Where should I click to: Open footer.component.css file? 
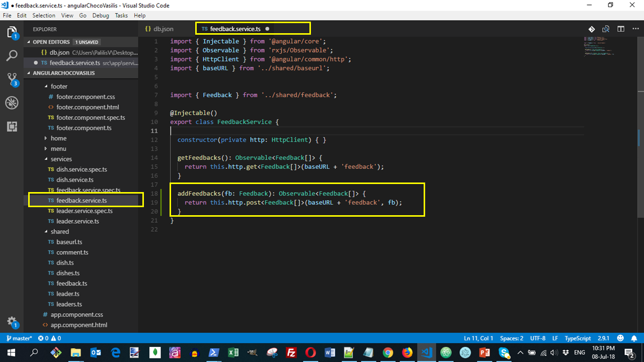[x=86, y=97]
